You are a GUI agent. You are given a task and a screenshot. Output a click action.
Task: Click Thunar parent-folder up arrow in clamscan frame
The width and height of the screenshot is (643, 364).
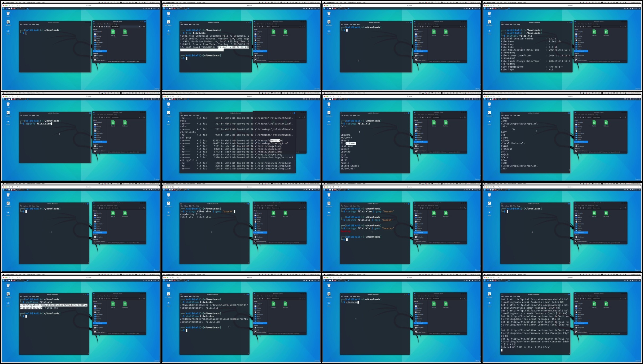[x=420, y=299]
